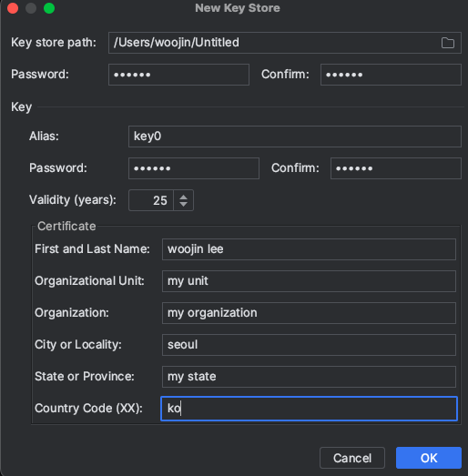Viewport: 468px width, 476px height.
Task: Cancel the New Key Store dialog
Action: tap(352, 458)
